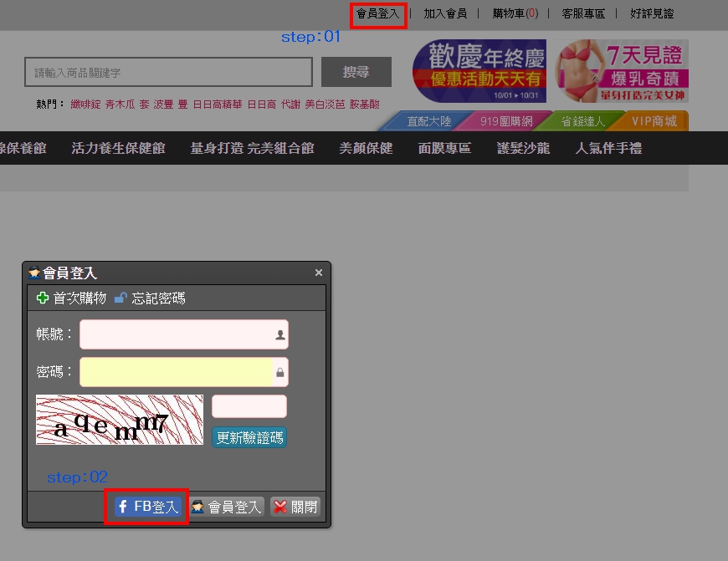Open 購物車 from the top bar

[515, 13]
